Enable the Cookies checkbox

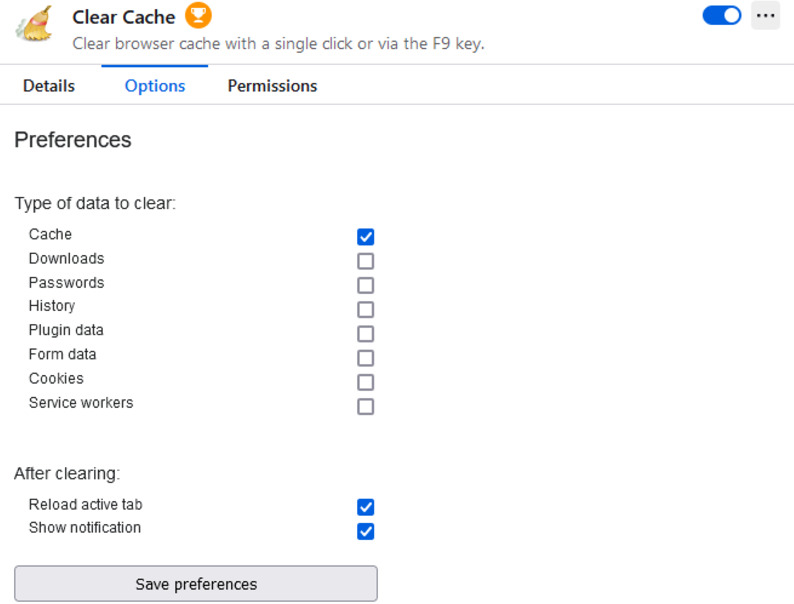click(x=366, y=382)
